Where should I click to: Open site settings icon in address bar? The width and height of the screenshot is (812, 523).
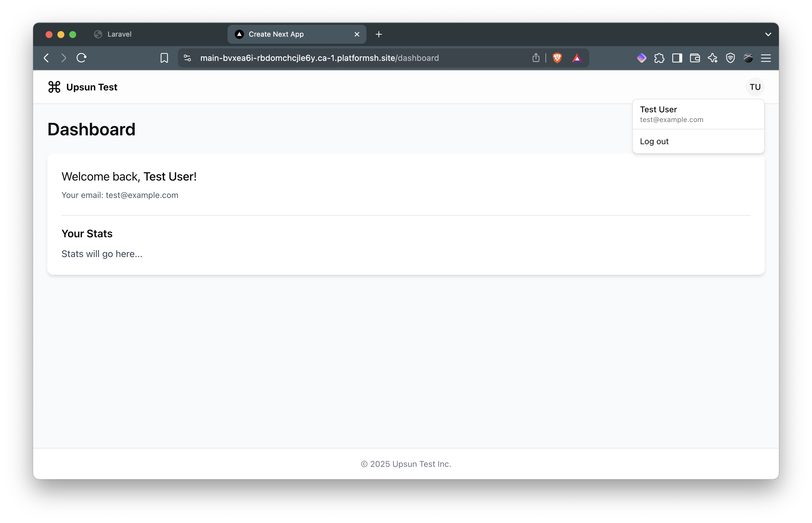pos(187,58)
